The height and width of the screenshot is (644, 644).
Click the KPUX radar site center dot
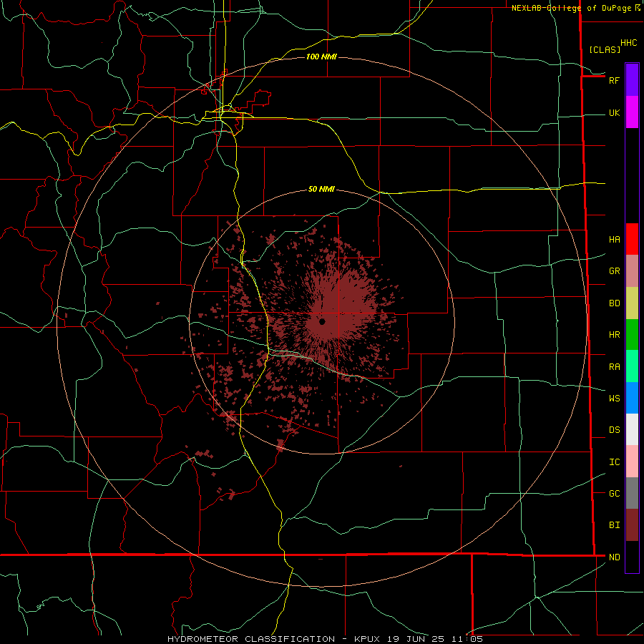pyautogui.click(x=322, y=321)
